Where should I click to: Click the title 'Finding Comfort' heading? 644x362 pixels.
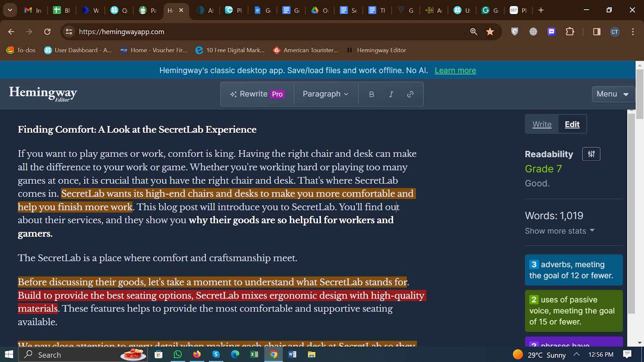pos(137,130)
